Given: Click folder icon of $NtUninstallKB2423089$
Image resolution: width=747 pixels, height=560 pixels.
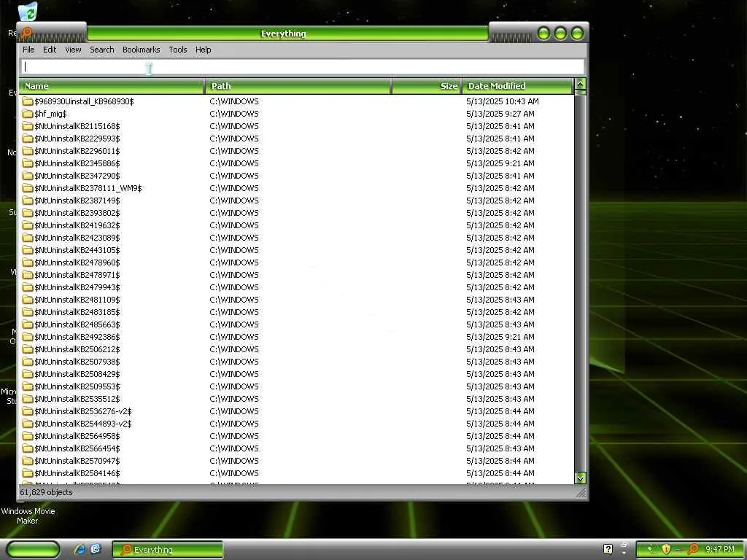Looking at the screenshot, I should 28,238.
